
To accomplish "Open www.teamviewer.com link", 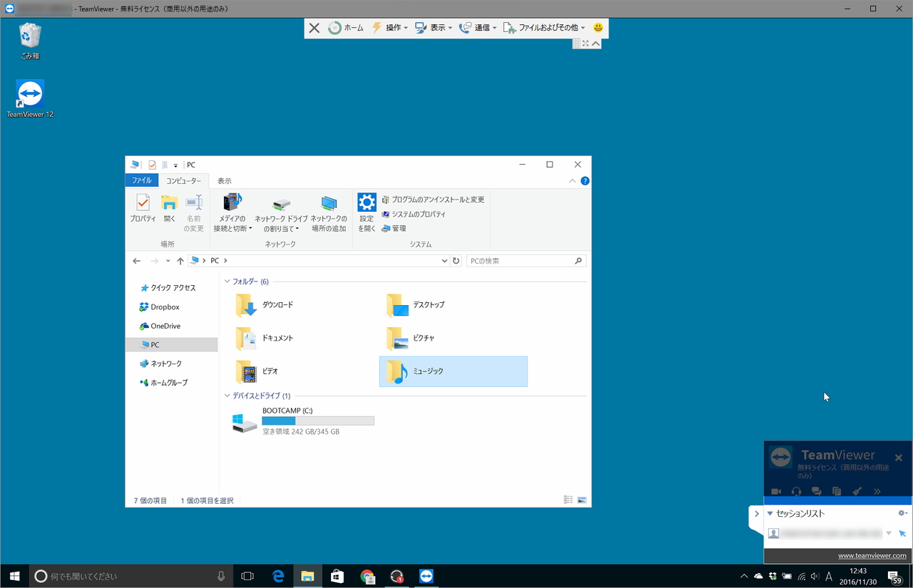I will click(x=872, y=556).
